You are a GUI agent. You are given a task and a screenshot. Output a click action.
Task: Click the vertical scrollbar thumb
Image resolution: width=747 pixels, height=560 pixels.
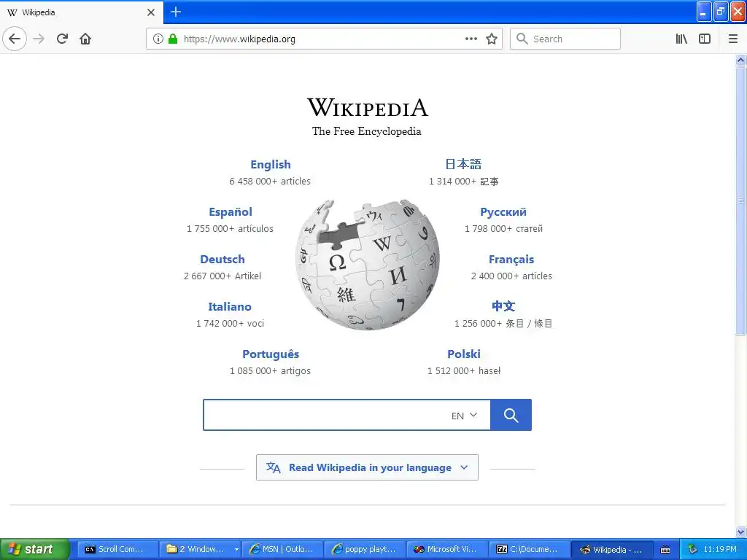740,201
